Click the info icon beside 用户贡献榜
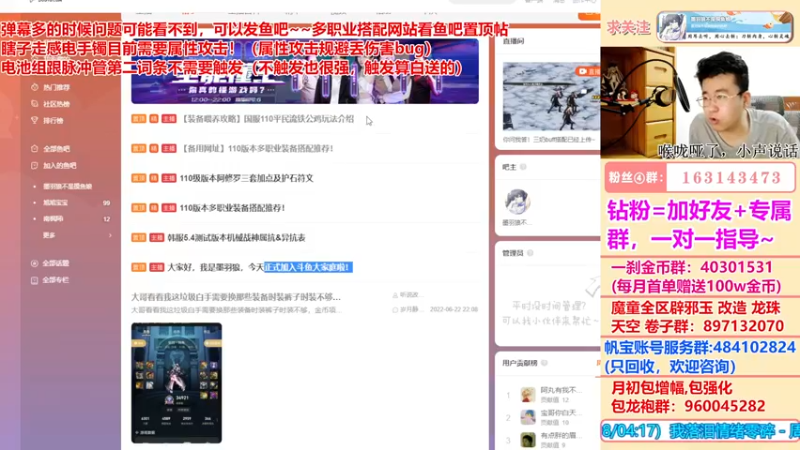Screen dimensions: 800x450 click(x=544, y=363)
